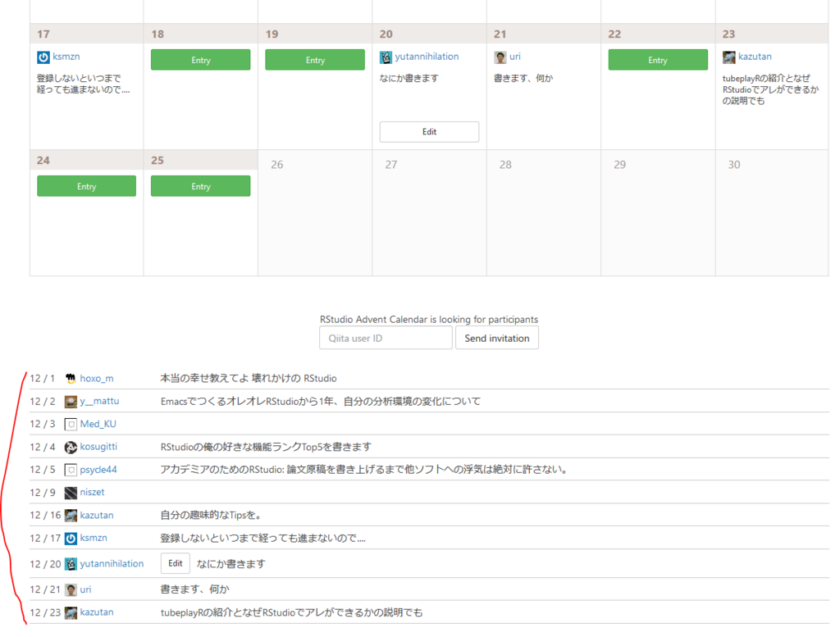The width and height of the screenshot is (840, 637).
Task: Click Entry button for day 25
Action: 200,186
